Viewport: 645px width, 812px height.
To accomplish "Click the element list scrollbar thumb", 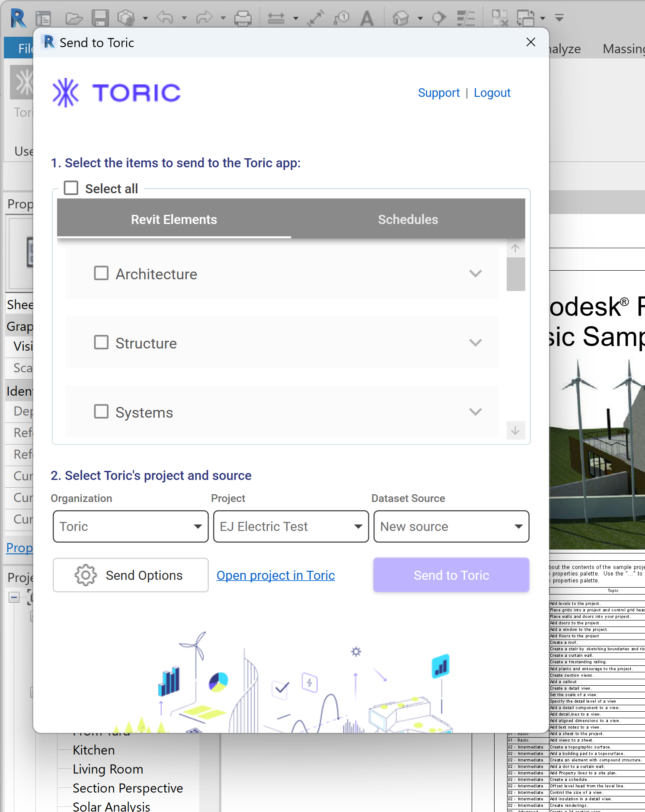I will [x=516, y=274].
